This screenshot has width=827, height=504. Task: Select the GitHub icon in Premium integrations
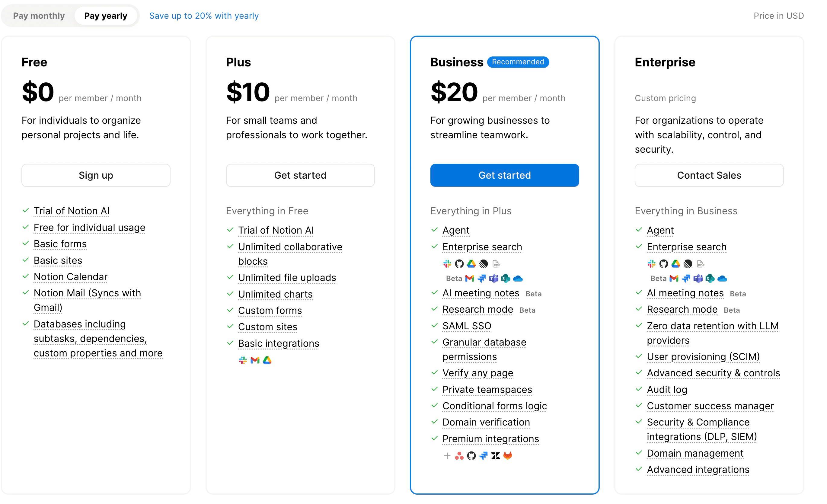click(471, 456)
